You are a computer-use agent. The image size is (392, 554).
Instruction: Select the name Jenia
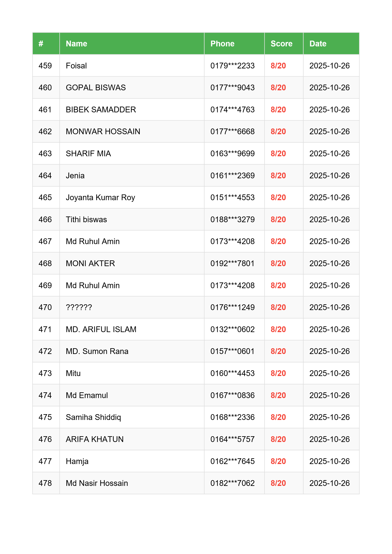(75, 175)
